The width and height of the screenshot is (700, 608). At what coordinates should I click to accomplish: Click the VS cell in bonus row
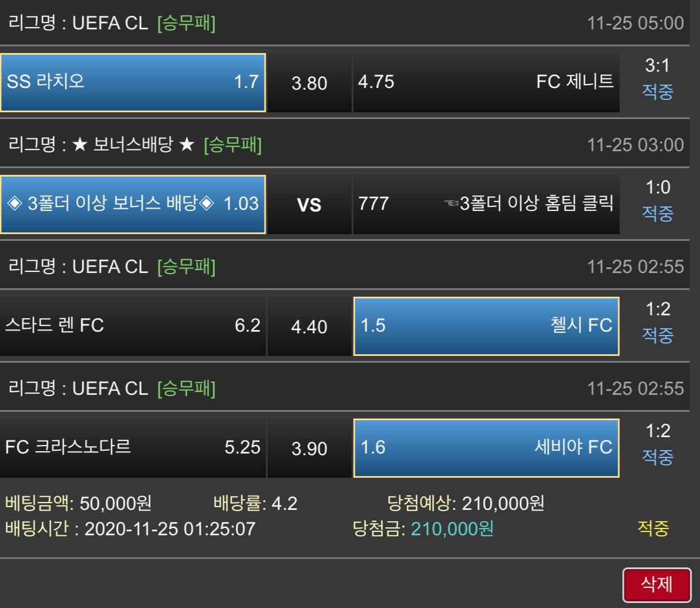click(309, 205)
